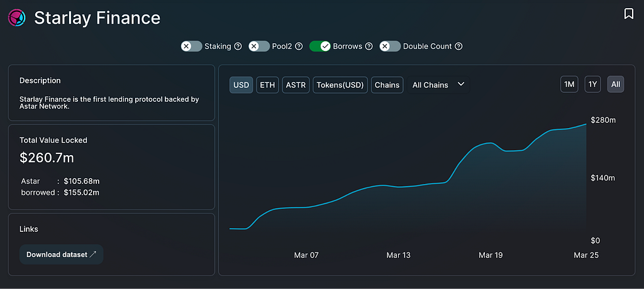The width and height of the screenshot is (644, 289).
Task: Set chart range to 1Y
Action: [x=592, y=85]
